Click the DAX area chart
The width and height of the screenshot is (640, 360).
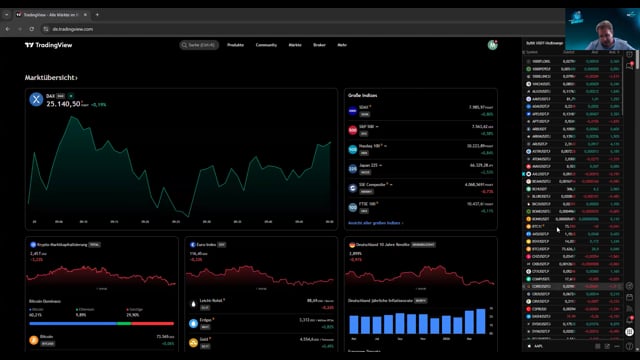click(x=180, y=167)
